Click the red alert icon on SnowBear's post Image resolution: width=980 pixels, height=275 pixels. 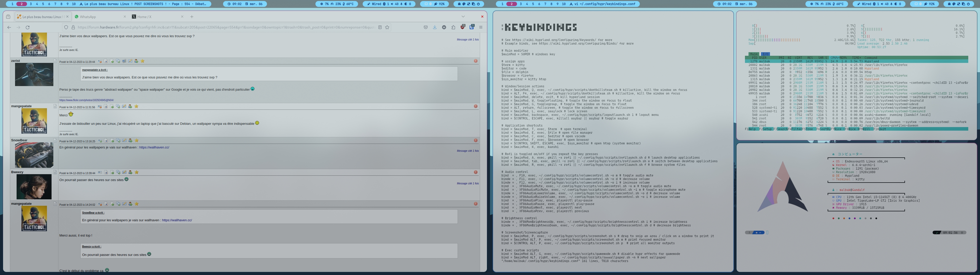click(475, 141)
